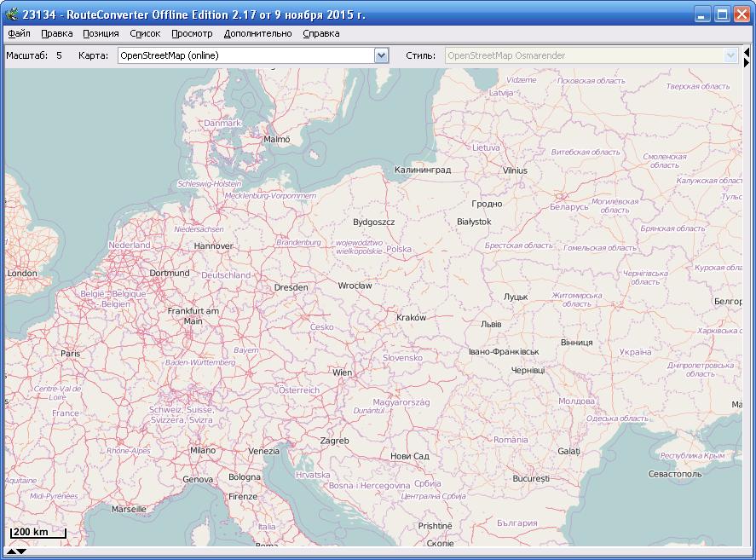Open the Просмотр menu
The image size is (756, 560).
192,34
